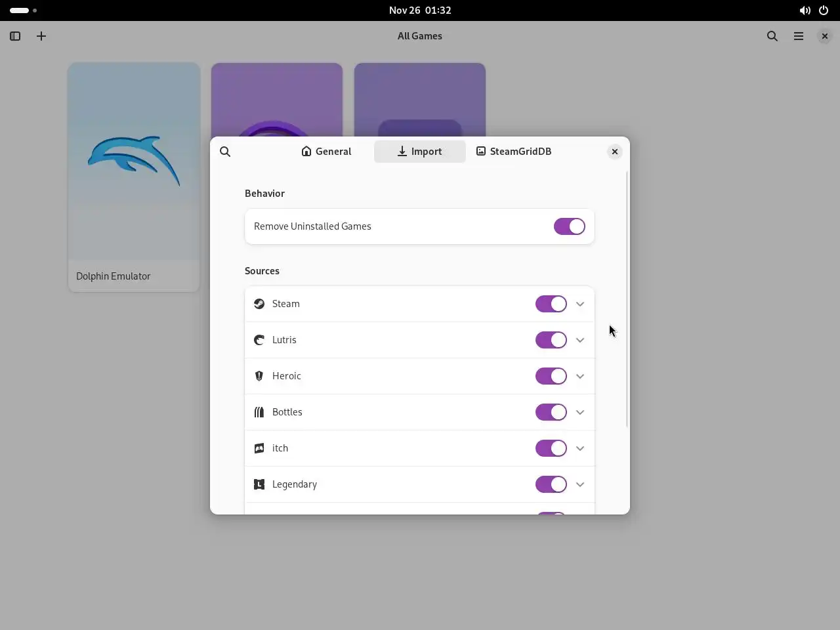Click the Dolphin Emulator game cover
840x630 pixels.
tap(134, 161)
